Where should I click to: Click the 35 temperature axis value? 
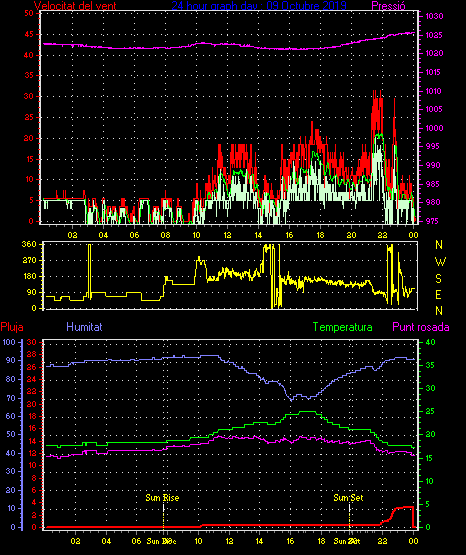click(x=430, y=365)
